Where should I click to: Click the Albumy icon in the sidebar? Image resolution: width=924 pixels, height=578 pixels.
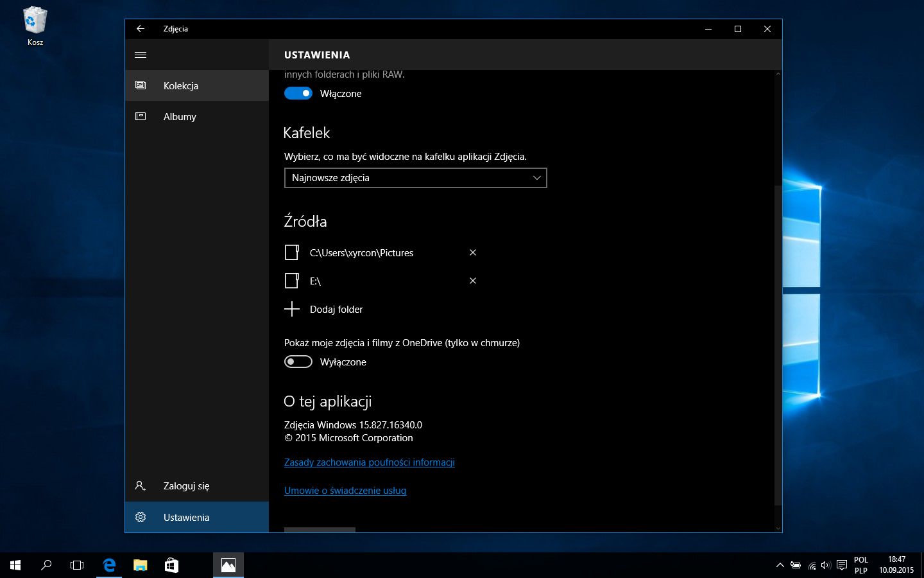[141, 116]
